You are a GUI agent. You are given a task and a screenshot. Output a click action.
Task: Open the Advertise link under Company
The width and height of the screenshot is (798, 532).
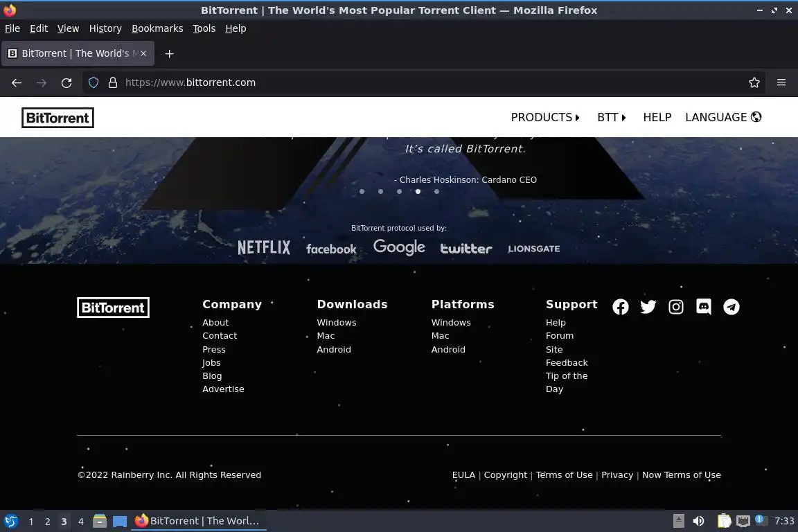[x=223, y=389]
